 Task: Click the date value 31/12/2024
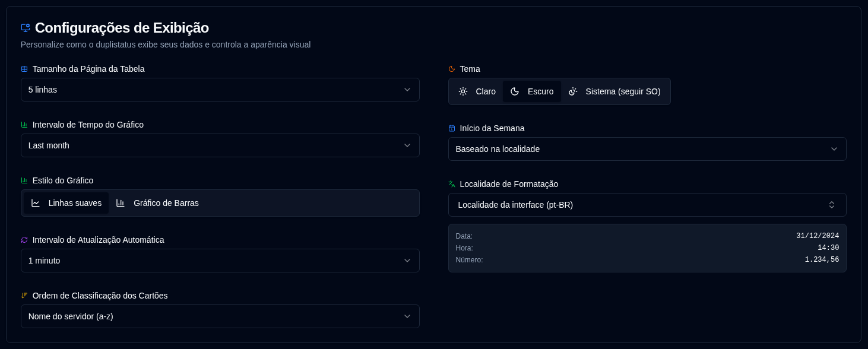[x=818, y=236]
